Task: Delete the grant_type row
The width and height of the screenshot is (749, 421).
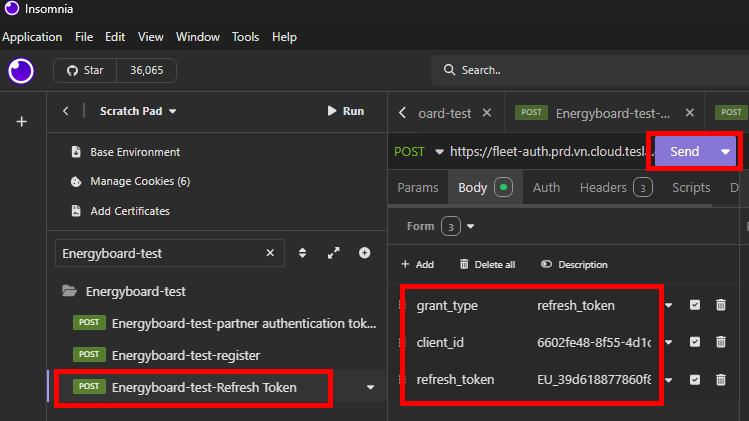Action: pyautogui.click(x=721, y=305)
